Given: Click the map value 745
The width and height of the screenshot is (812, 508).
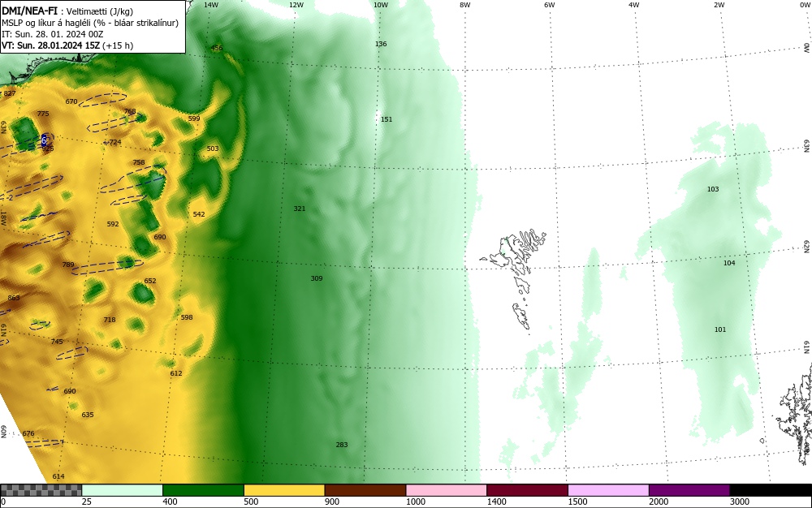Looking at the screenshot, I should tap(57, 342).
